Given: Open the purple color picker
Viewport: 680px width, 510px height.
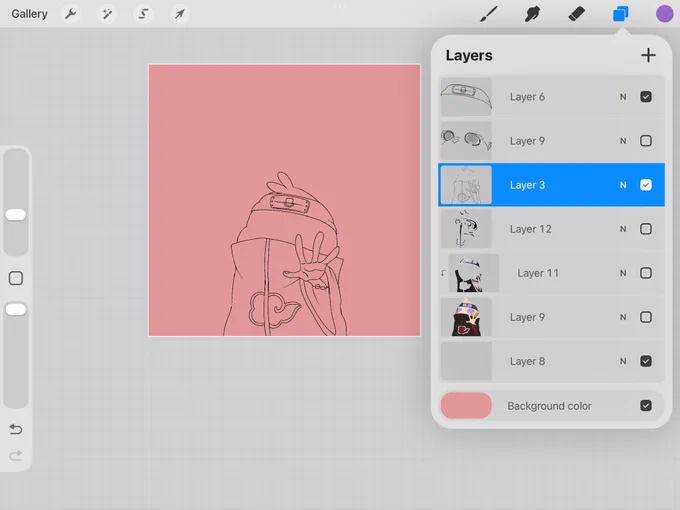Looking at the screenshot, I should point(664,14).
